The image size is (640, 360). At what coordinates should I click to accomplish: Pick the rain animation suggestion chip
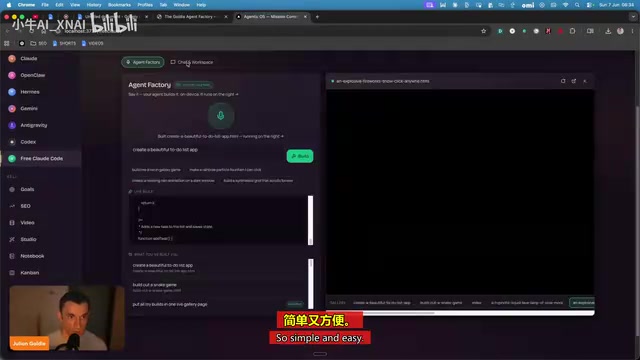click(x=173, y=180)
